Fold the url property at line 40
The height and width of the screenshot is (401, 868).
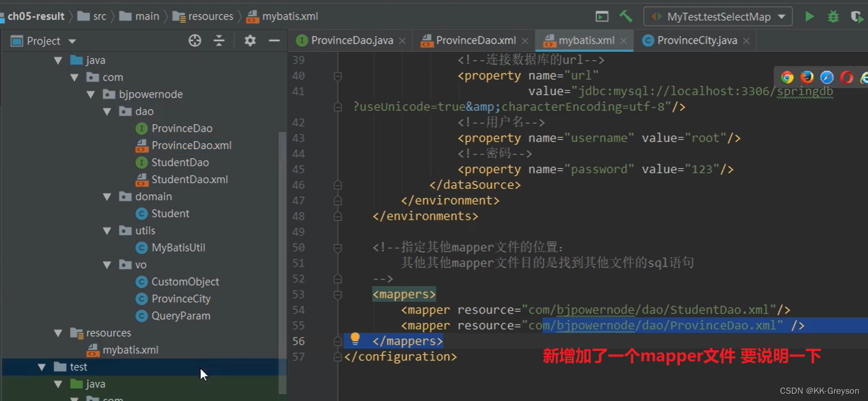(337, 76)
